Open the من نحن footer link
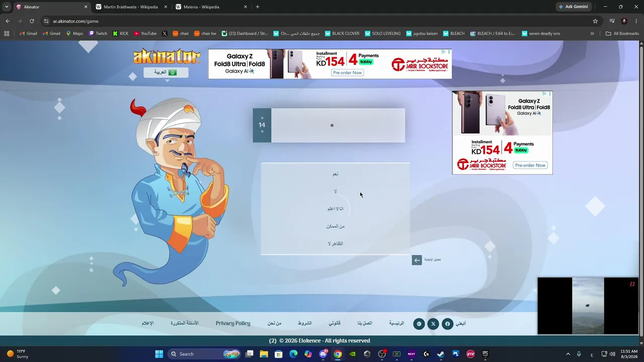 (x=274, y=323)
